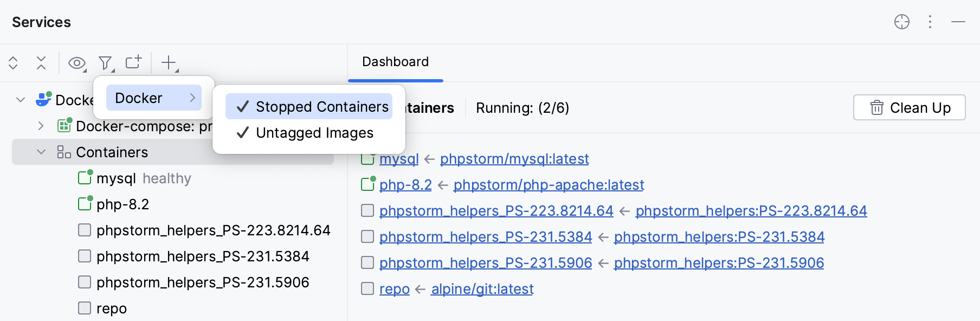The image size is (980, 321).
Task: Expand the Docker-compose node
Action: coord(41,126)
